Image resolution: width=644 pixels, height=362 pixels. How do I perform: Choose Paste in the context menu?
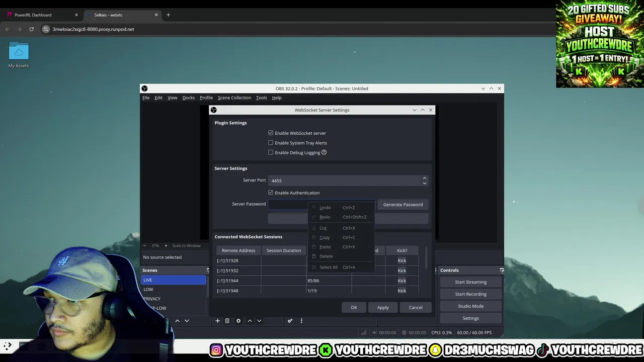[x=341, y=247]
